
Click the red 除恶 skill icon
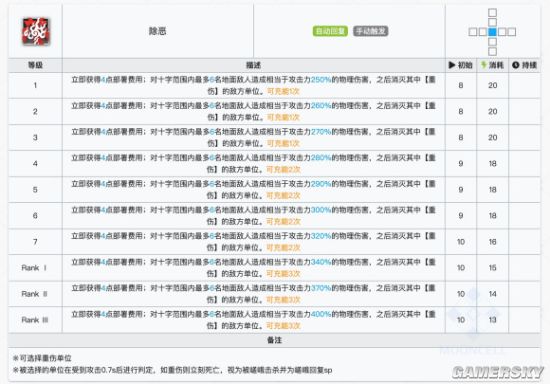(x=36, y=32)
